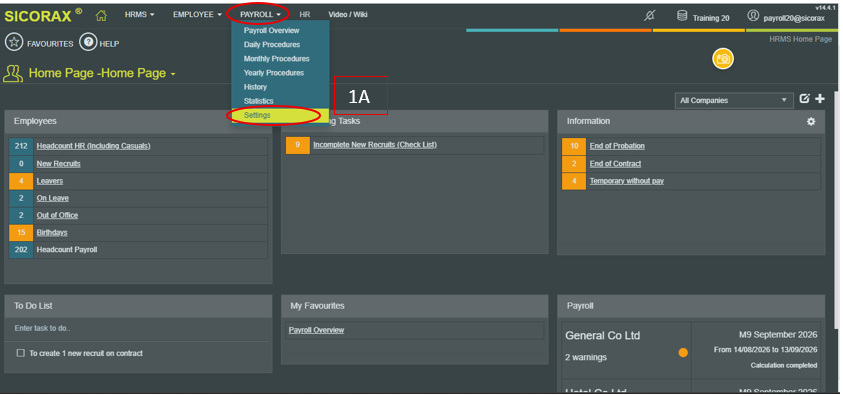Select Settings in the Payroll menu

[280, 116]
